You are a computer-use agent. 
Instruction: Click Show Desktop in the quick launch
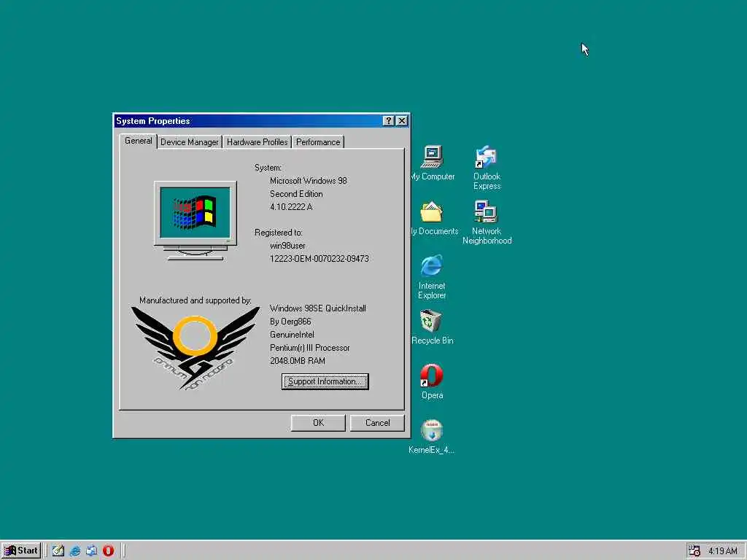tap(58, 551)
